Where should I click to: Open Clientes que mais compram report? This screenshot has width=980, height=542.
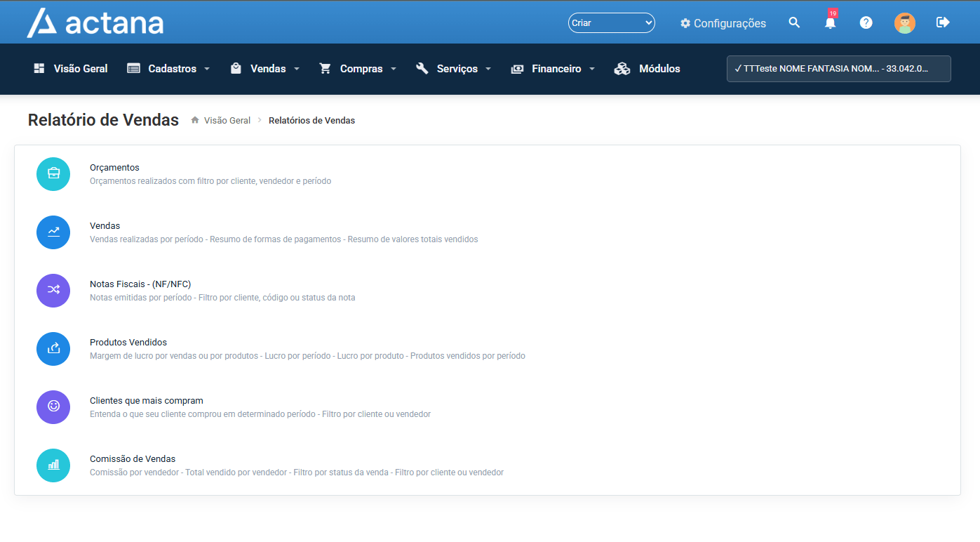(147, 401)
